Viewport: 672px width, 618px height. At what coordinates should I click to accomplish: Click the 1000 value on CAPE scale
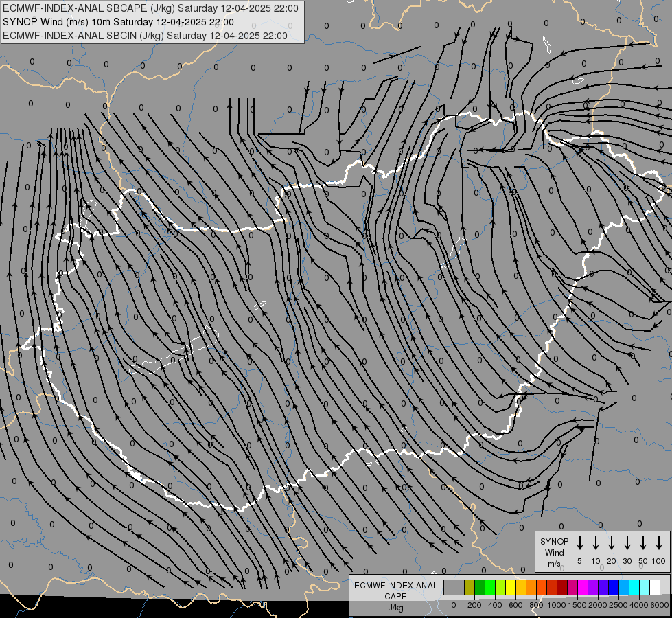point(557,605)
